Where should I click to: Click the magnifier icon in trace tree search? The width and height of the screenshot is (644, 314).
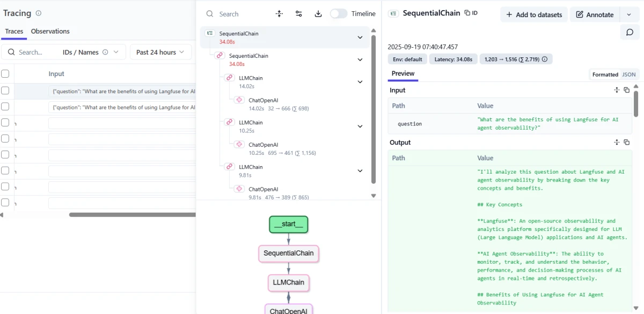coord(210,14)
